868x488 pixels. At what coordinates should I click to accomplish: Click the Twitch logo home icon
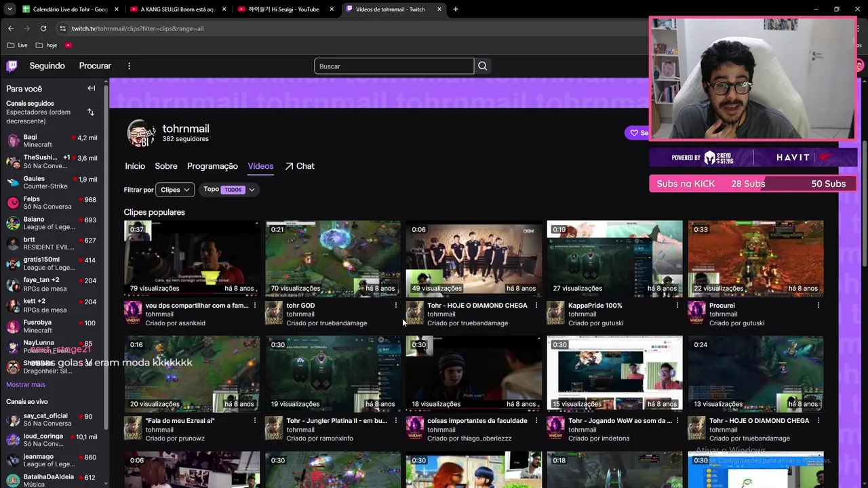pos(12,66)
